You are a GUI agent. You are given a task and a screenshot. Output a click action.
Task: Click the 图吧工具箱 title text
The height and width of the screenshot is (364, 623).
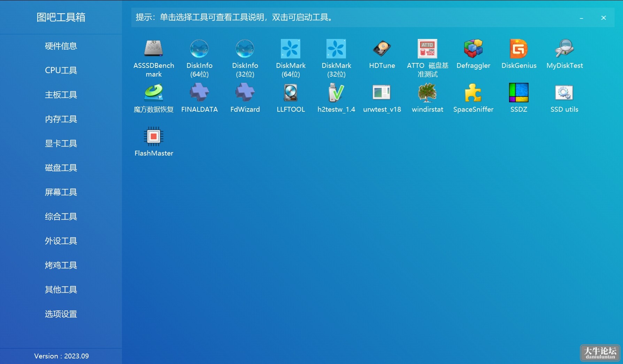point(61,17)
